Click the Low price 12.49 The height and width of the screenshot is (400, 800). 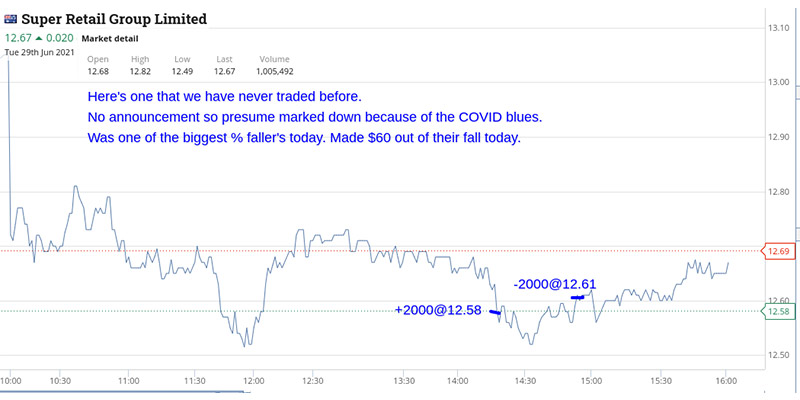coord(182,72)
